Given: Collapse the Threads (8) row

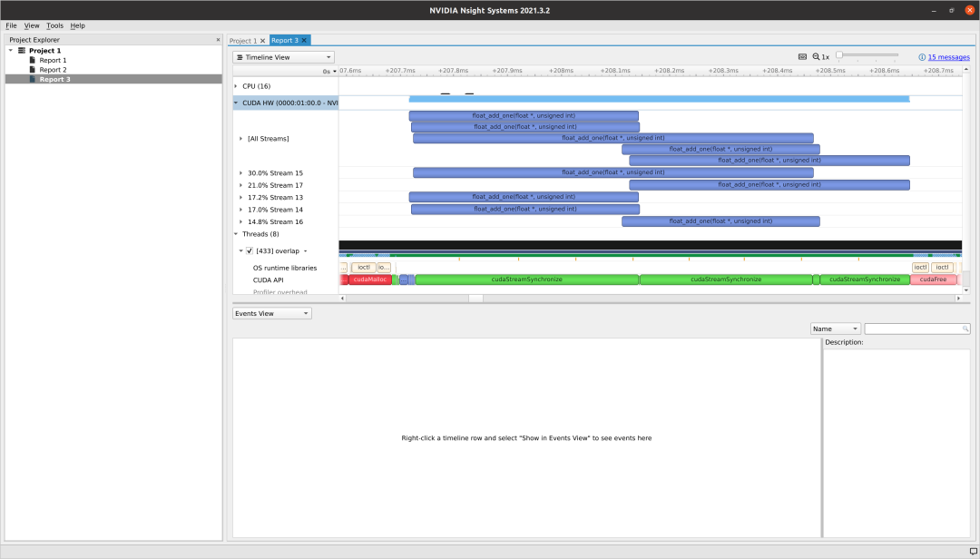Looking at the screenshot, I should (236, 234).
